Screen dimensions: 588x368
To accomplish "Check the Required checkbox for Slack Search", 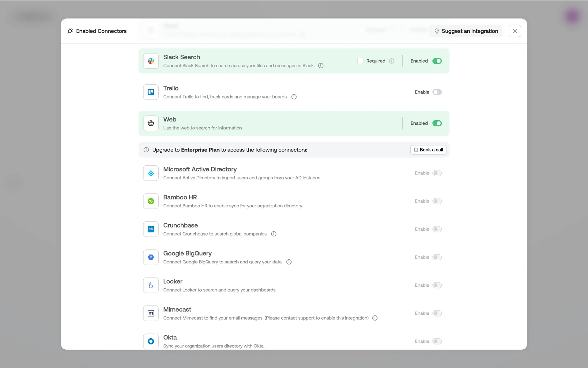I will [360, 61].
